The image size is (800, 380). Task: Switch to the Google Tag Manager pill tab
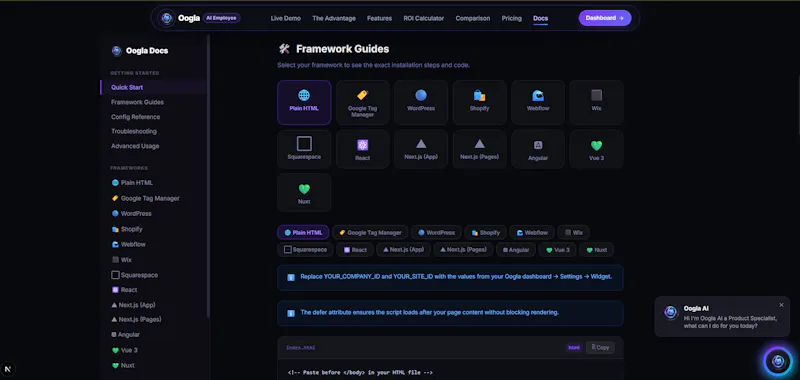tap(370, 233)
